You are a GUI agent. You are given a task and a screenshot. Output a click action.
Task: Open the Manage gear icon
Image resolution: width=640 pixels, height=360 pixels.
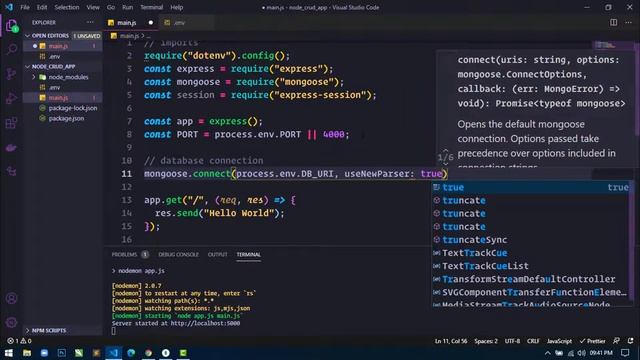tap(12, 322)
